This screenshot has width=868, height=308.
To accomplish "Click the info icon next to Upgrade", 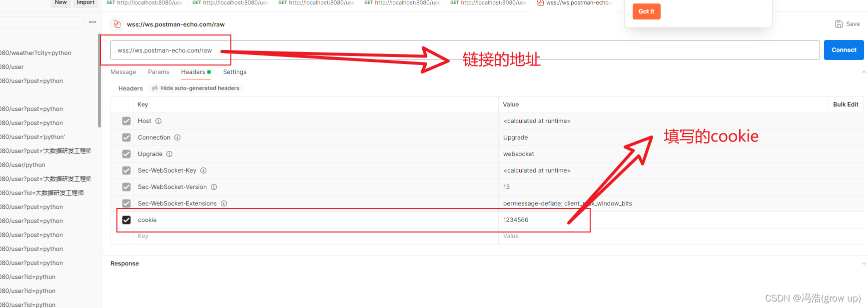I will point(169,154).
